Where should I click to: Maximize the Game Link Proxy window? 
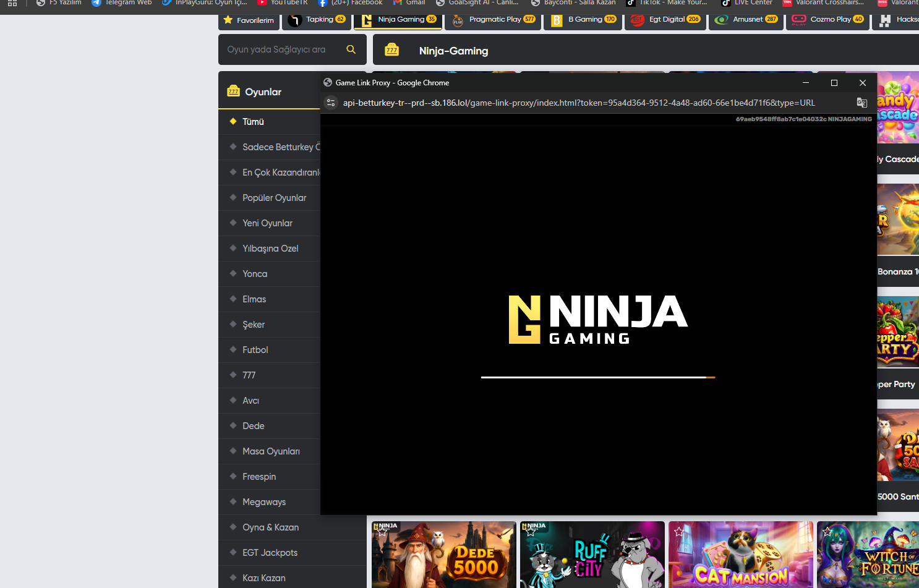pos(834,83)
